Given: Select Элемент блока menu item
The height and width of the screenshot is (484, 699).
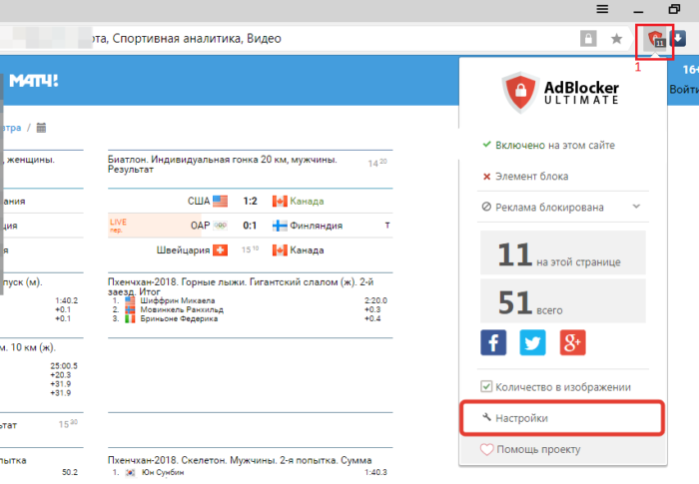Looking at the screenshot, I should point(526,176).
